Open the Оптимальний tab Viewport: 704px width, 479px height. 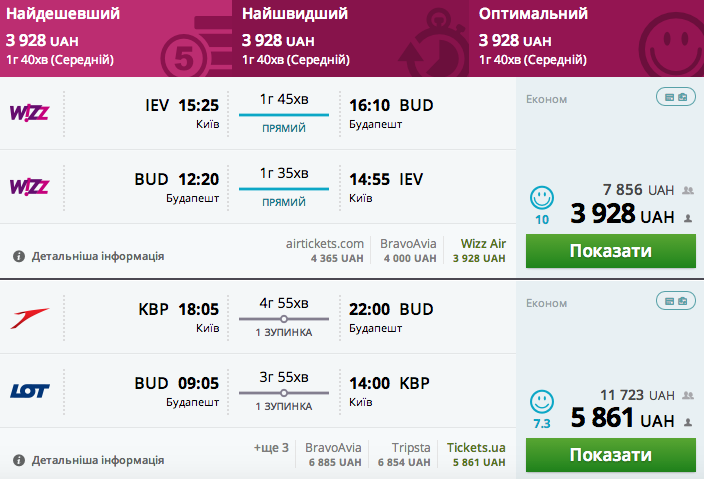(586, 38)
